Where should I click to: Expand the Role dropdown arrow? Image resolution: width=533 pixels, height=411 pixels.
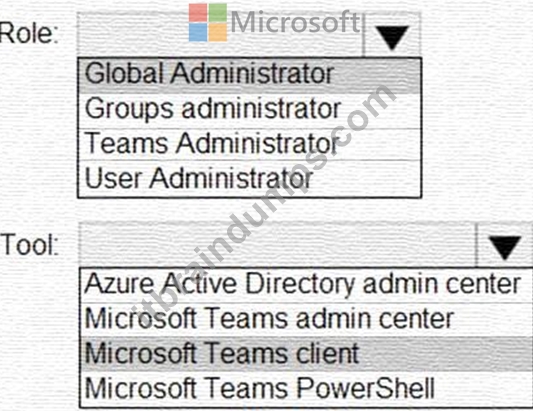[x=392, y=36]
